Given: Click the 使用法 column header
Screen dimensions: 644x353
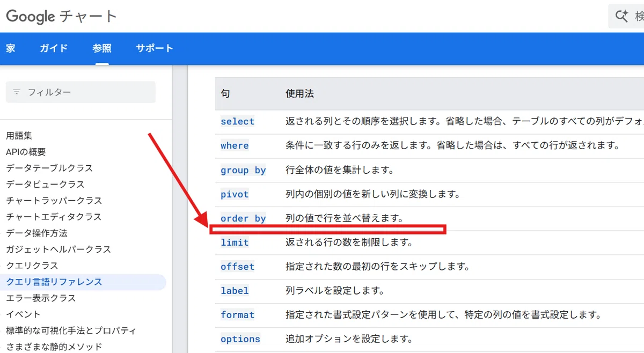Looking at the screenshot, I should click(x=299, y=93).
